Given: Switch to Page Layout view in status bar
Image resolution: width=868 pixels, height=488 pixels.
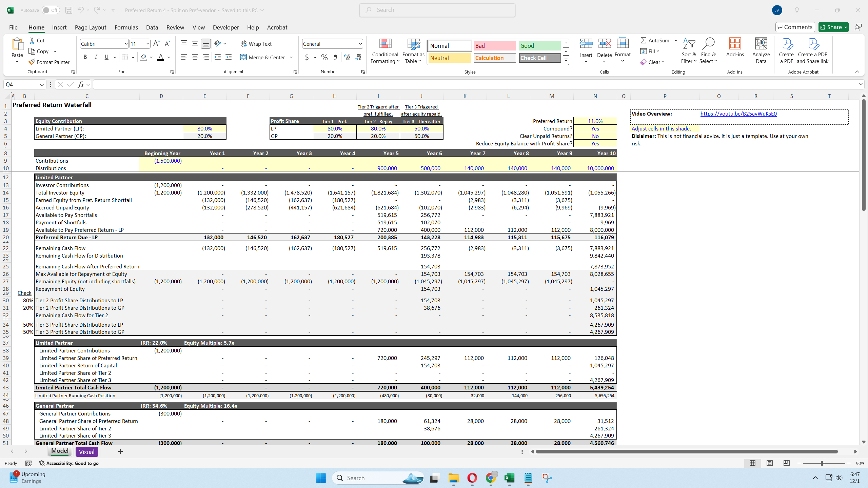Looking at the screenshot, I should click(770, 463).
